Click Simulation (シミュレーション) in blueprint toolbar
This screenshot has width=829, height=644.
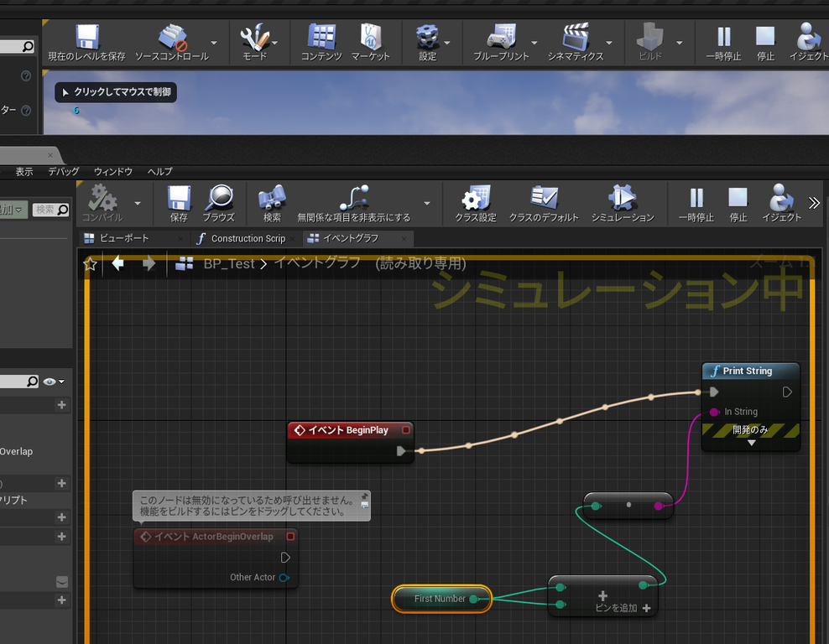(623, 204)
